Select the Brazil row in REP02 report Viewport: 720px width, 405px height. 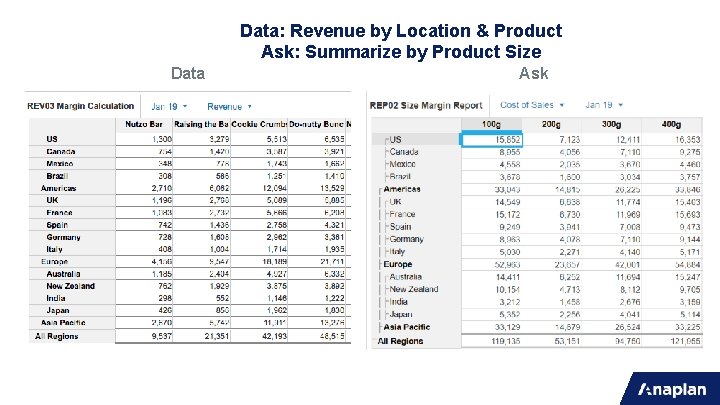[399, 177]
